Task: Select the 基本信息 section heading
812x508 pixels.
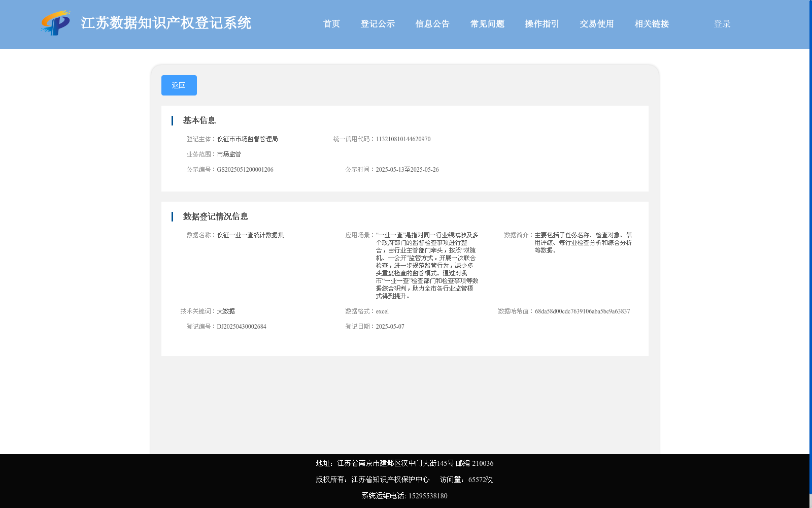Action: pos(199,120)
